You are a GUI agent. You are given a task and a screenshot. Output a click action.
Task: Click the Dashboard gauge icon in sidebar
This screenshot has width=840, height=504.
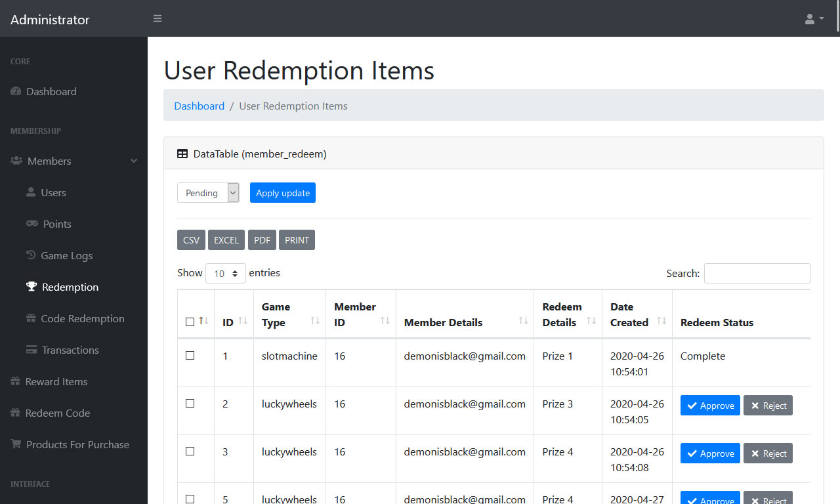pyautogui.click(x=14, y=91)
